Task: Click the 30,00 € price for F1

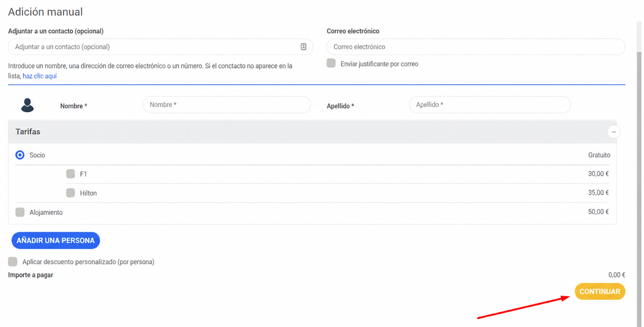Action: pyautogui.click(x=598, y=174)
